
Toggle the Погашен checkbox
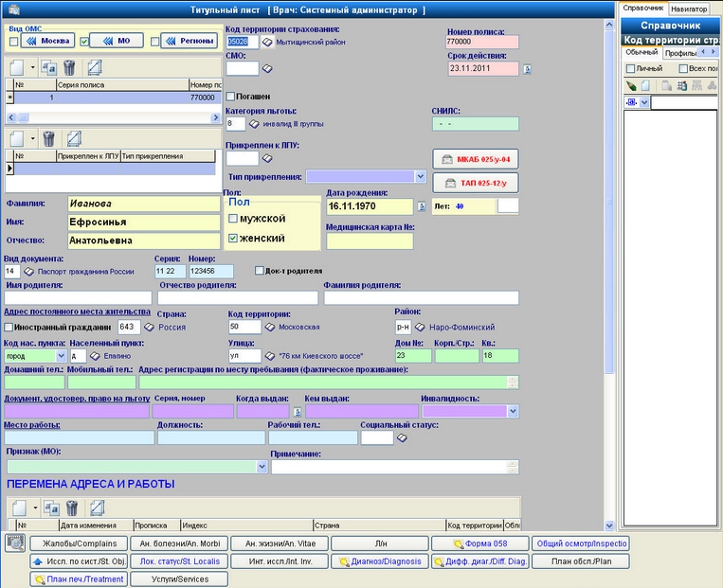(x=232, y=97)
